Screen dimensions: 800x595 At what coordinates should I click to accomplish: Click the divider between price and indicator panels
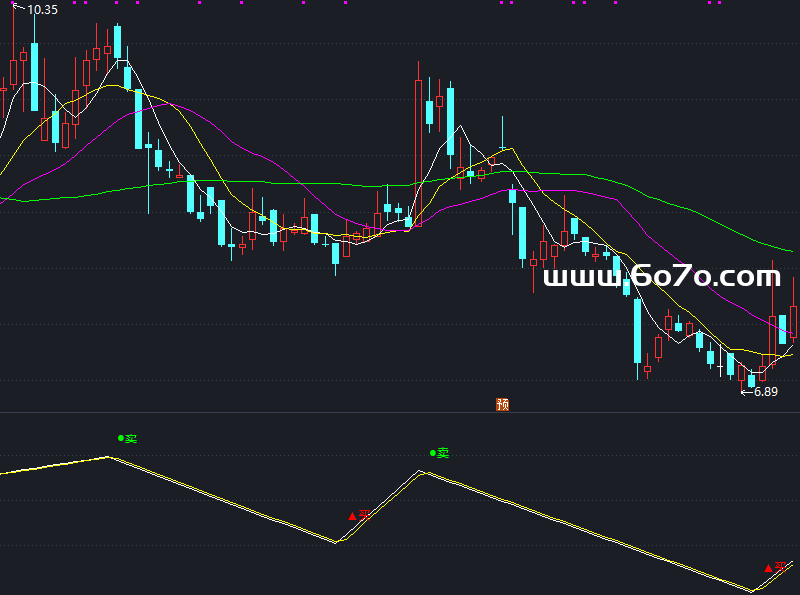pos(400,412)
